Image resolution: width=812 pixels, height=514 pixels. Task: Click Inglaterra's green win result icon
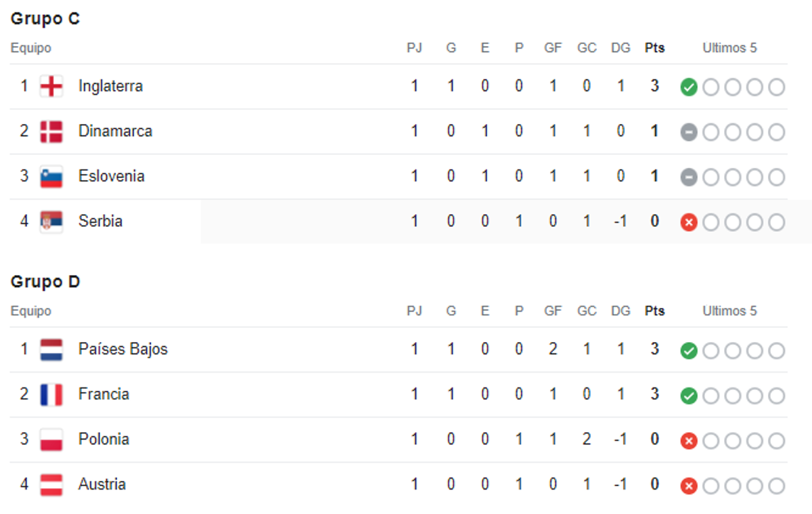click(x=689, y=87)
